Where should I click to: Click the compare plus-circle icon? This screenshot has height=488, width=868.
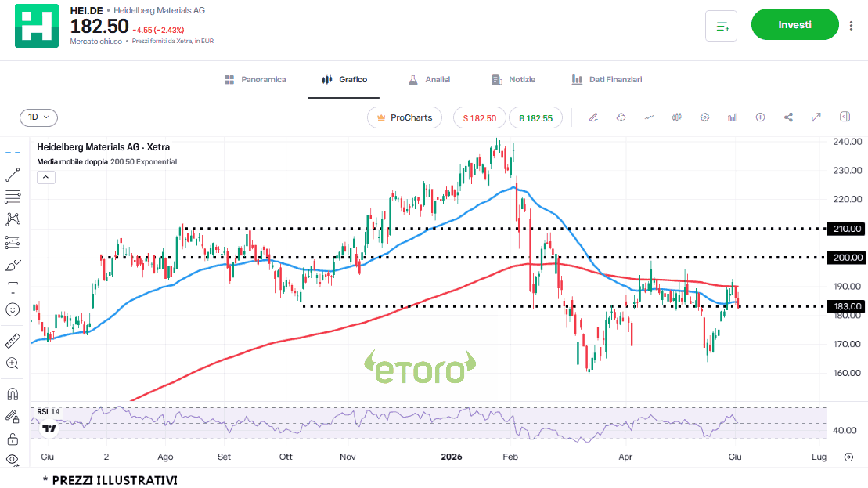tap(761, 117)
